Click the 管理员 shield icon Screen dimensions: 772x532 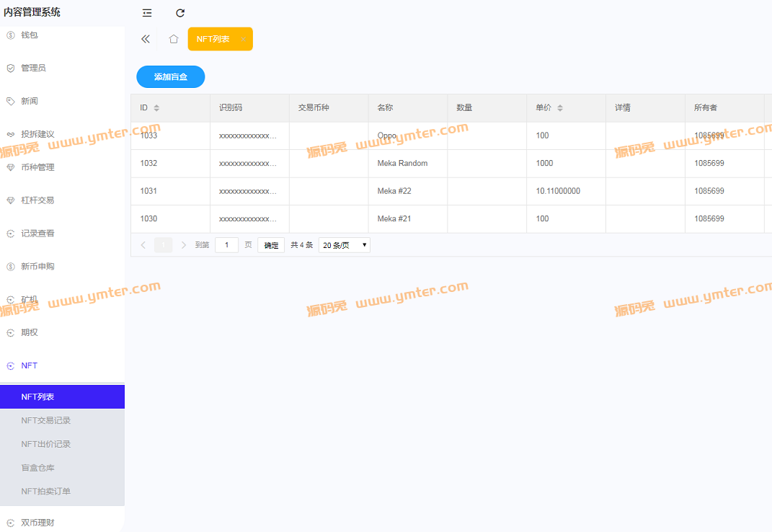tap(10, 68)
